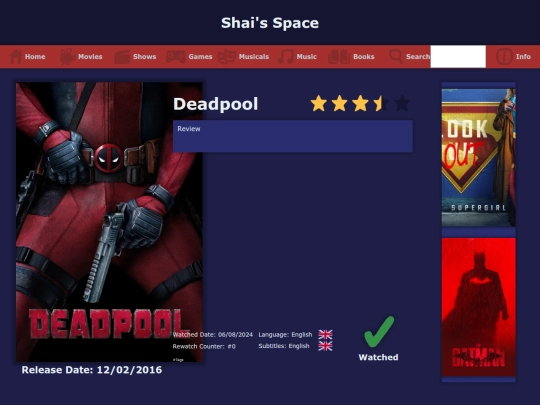Open The Batman poster thumbnail
540x405 pixels.
point(479,307)
